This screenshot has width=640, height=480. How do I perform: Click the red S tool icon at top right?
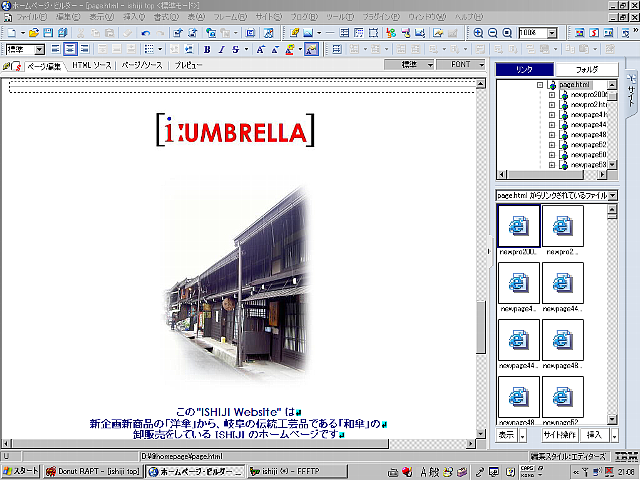pyautogui.click(x=594, y=33)
